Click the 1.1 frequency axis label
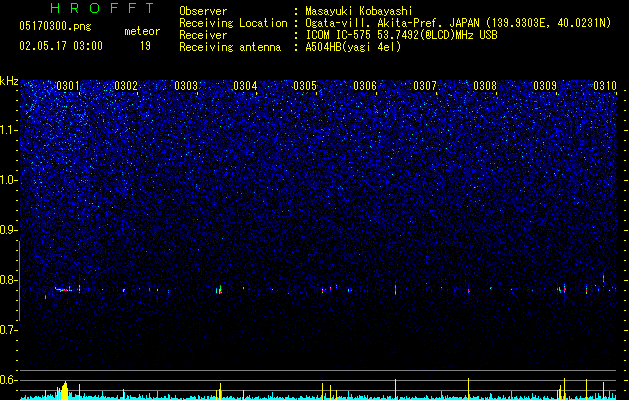This screenshot has height=400, width=629. [x=8, y=130]
